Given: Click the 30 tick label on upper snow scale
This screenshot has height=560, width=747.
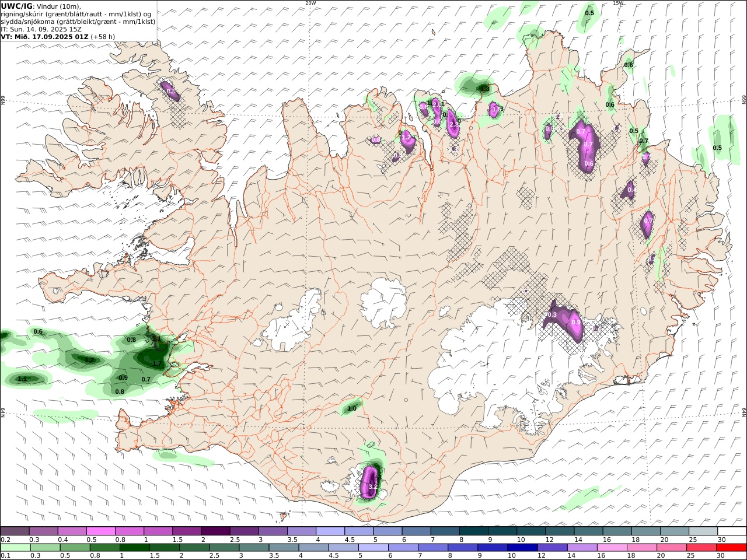Looking at the screenshot, I should [x=722, y=540].
